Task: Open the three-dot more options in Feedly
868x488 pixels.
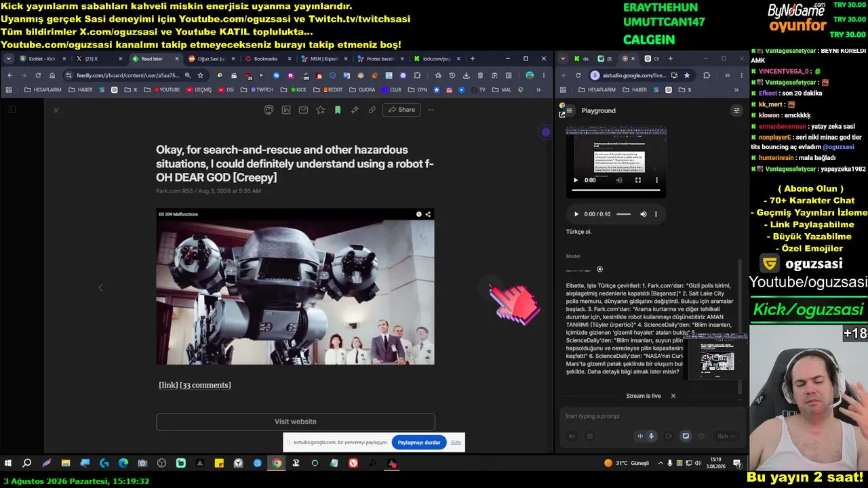Action: coord(431,110)
